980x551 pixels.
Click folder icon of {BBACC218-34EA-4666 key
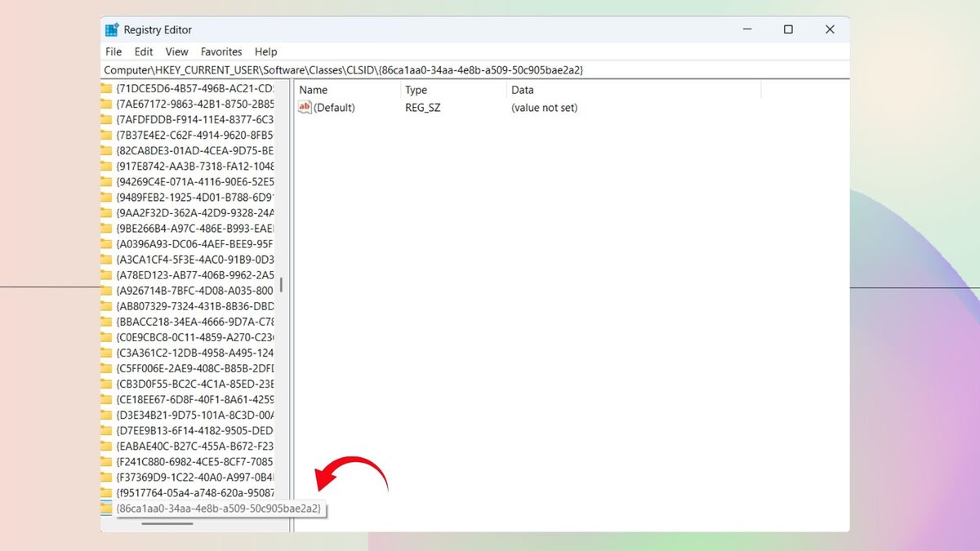pyautogui.click(x=106, y=321)
